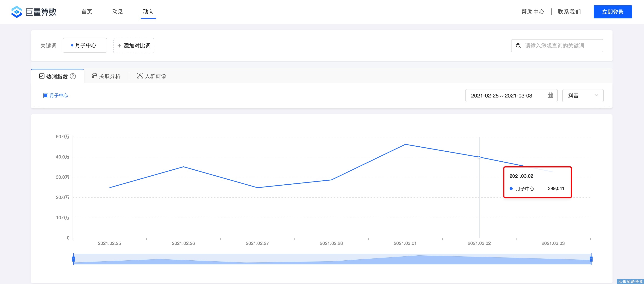Select the 月子中心 keyword chip

85,45
